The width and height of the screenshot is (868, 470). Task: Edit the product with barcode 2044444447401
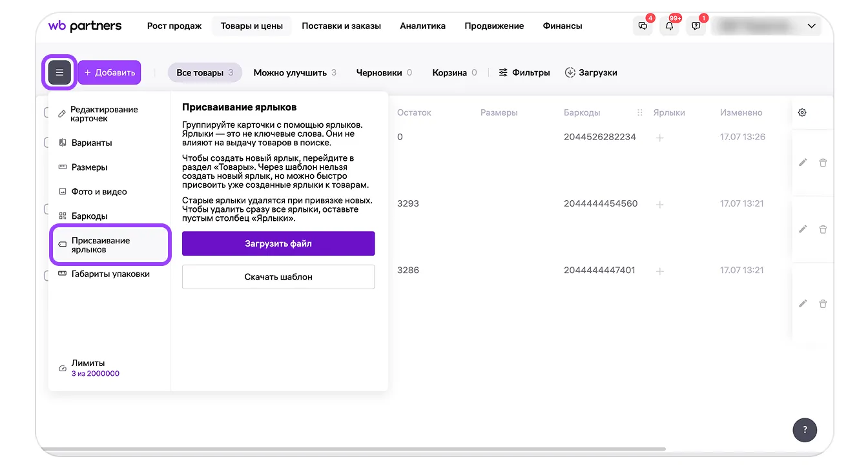[803, 303]
